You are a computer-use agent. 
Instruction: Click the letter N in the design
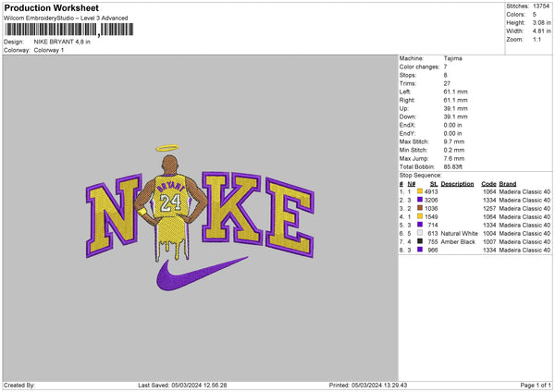(x=113, y=215)
